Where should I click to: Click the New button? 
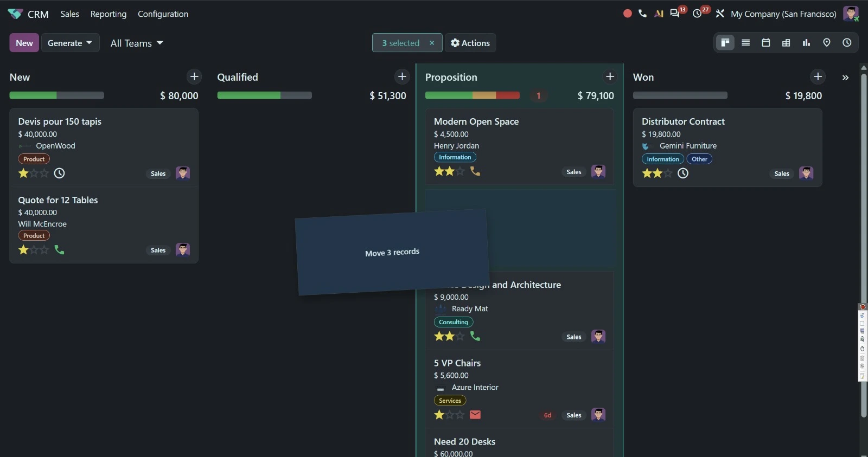pyautogui.click(x=24, y=43)
